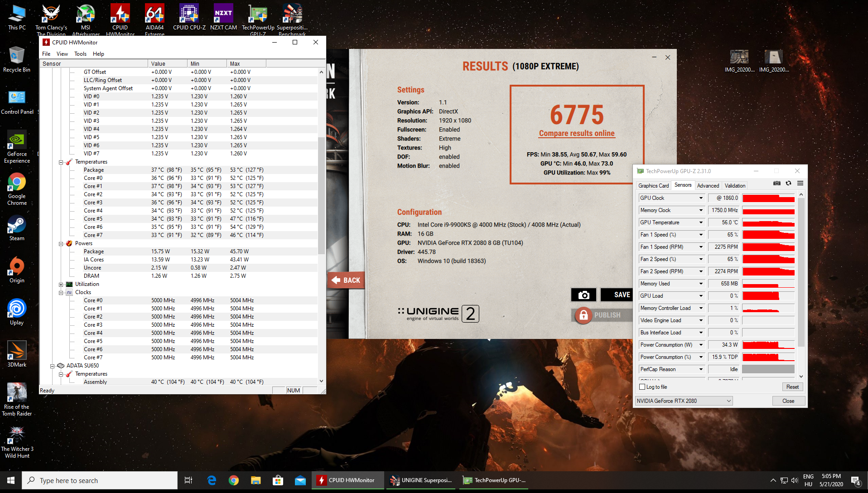Open the notification center icon
This screenshot has height=493, width=868.
[x=855, y=480]
